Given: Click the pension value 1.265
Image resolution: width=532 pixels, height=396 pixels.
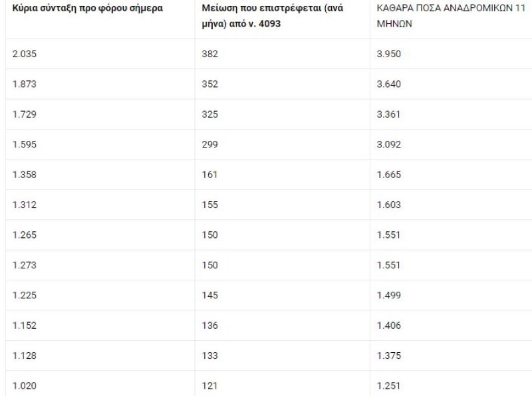Looking at the screenshot, I should [24, 235].
